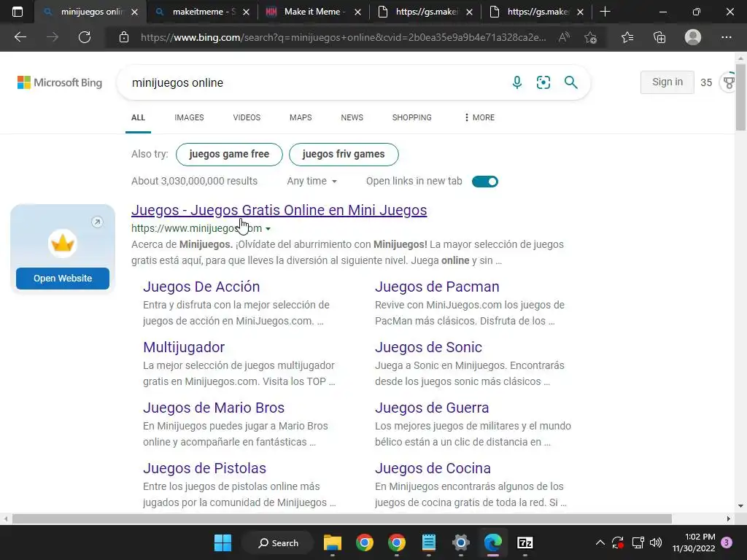The width and height of the screenshot is (747, 560).
Task: Click the crown icon on the website card
Action: [x=63, y=244]
